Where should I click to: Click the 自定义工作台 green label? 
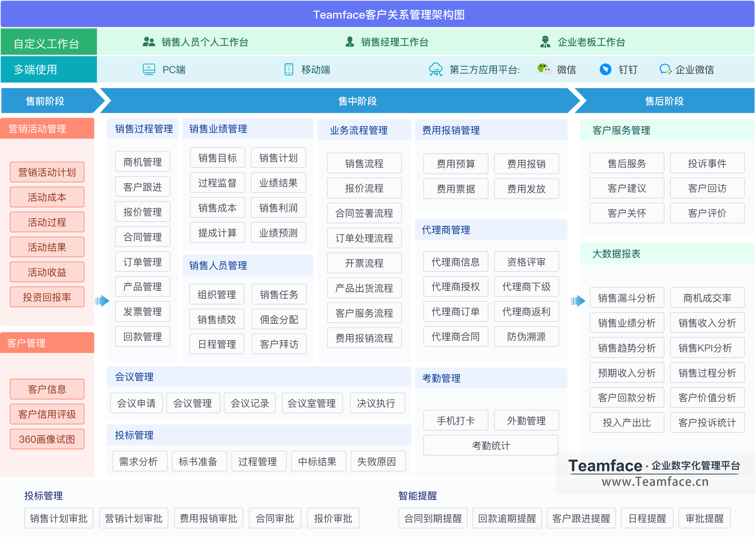tap(49, 42)
